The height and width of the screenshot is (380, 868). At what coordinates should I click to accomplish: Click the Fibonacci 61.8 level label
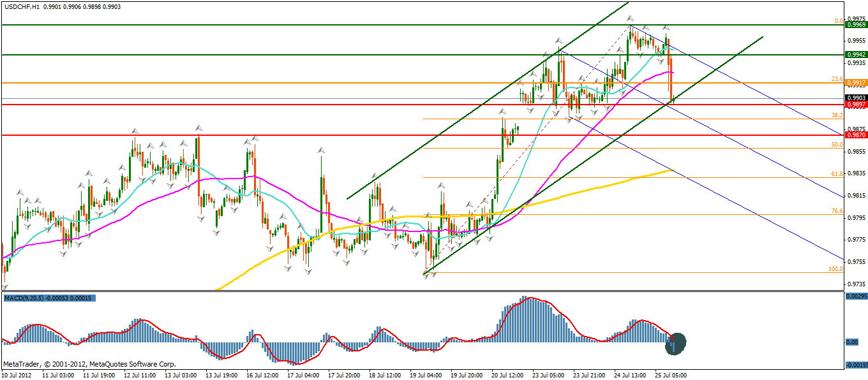837,173
